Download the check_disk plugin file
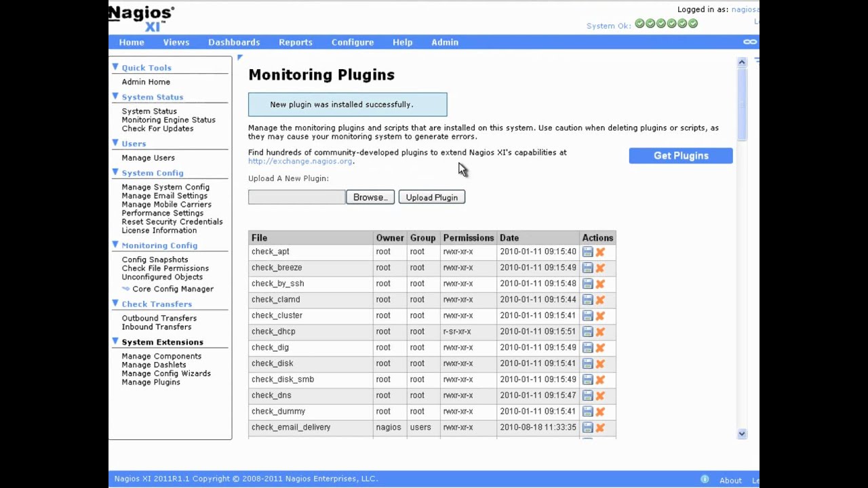Viewport: 868px width, 488px height. click(588, 363)
